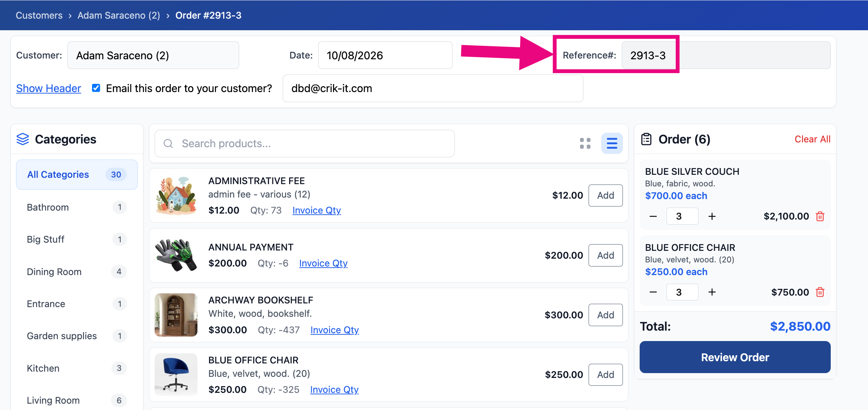The width and height of the screenshot is (868, 410).
Task: Add Blue Office Chair to order
Action: 605,375
